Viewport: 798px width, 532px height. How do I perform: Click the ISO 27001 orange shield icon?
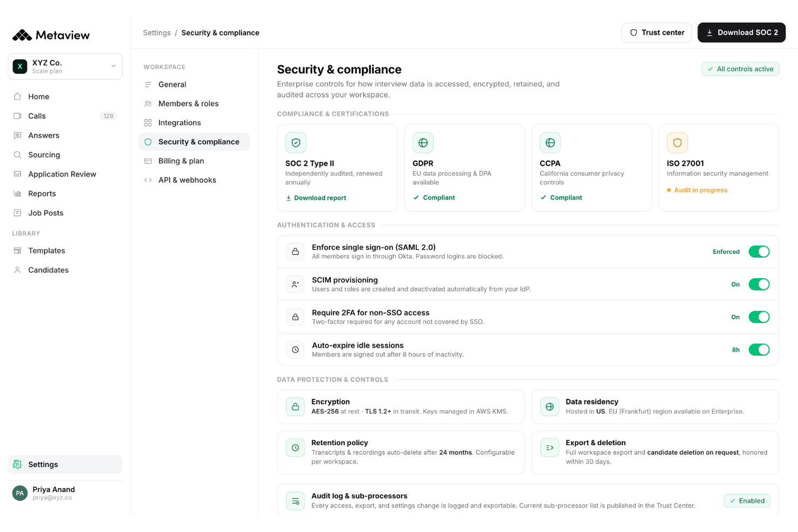pyautogui.click(x=677, y=143)
